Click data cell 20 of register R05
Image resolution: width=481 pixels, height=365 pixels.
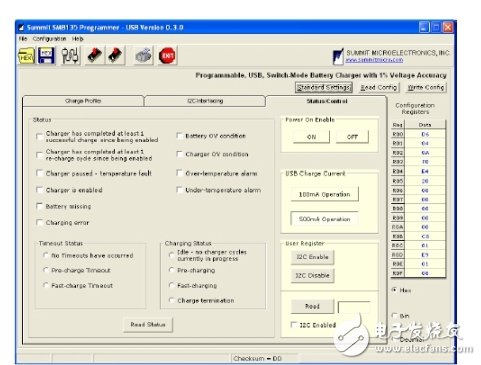pyautogui.click(x=425, y=181)
